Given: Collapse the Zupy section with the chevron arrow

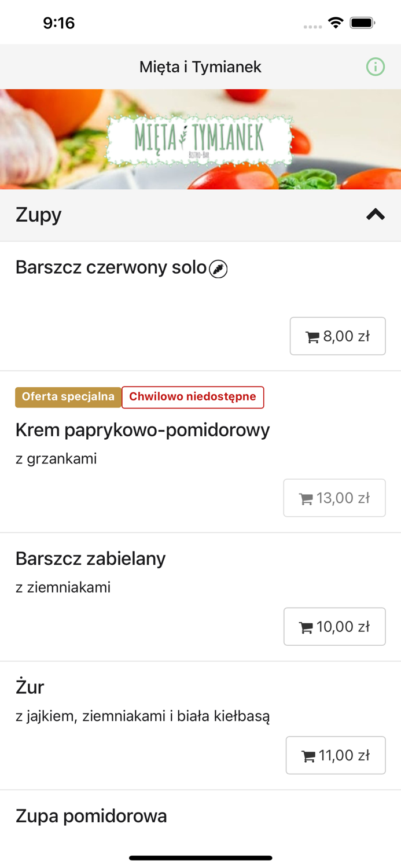Looking at the screenshot, I should [x=374, y=214].
